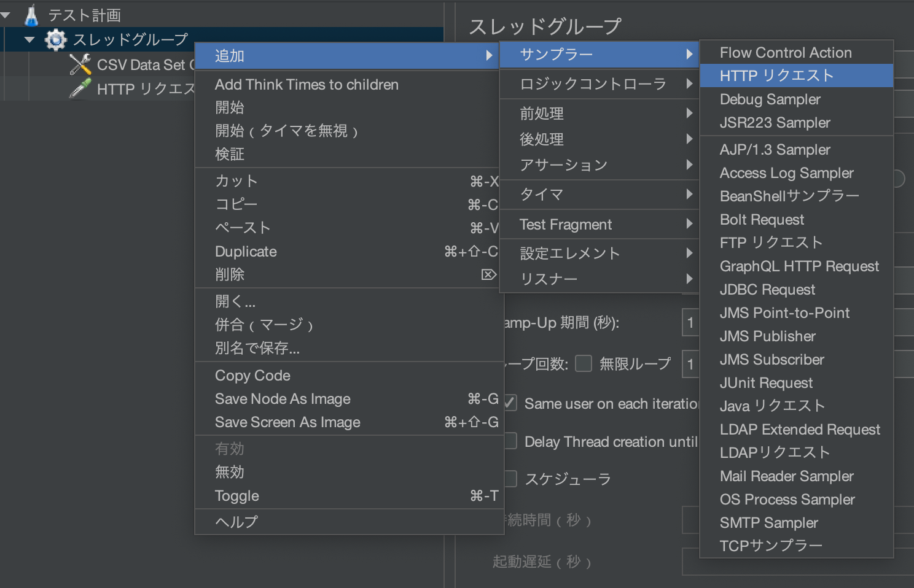Click Save Node As Image
The height and width of the screenshot is (588, 914).
(x=282, y=398)
